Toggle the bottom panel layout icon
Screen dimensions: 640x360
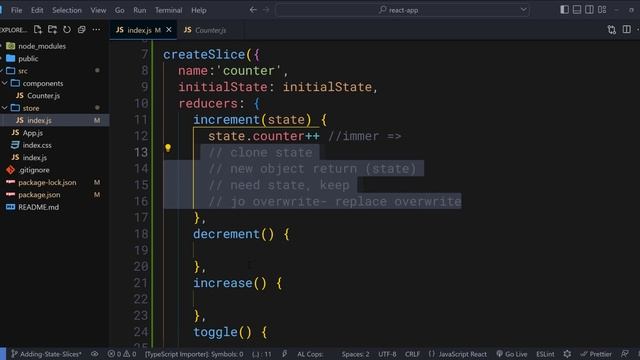[x=577, y=9]
